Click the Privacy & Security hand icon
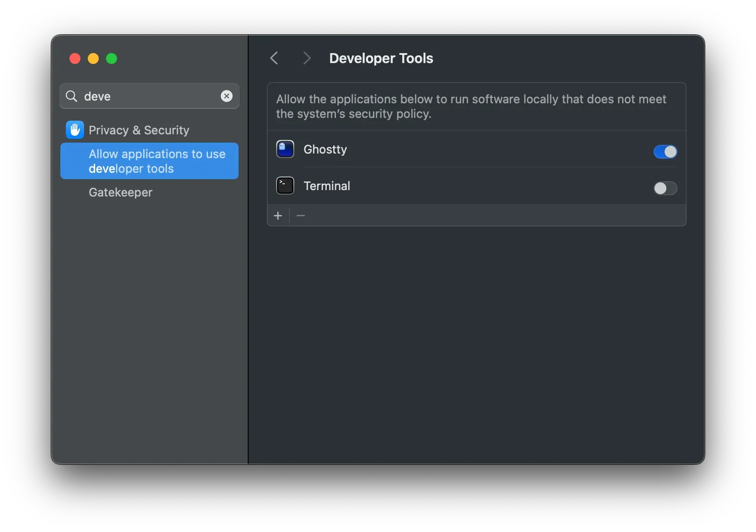Image resolution: width=756 pixels, height=532 pixels. (75, 130)
